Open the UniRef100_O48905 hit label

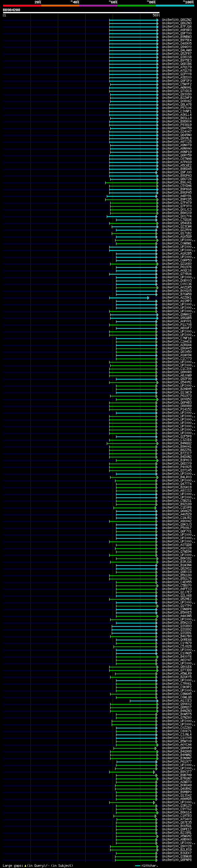pos(177,43)
